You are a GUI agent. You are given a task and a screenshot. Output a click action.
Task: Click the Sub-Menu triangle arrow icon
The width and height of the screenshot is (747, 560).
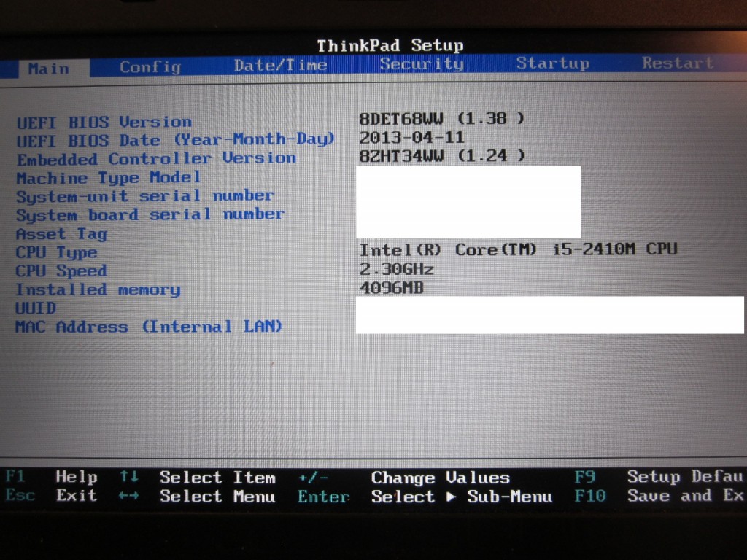pyautogui.click(x=451, y=497)
